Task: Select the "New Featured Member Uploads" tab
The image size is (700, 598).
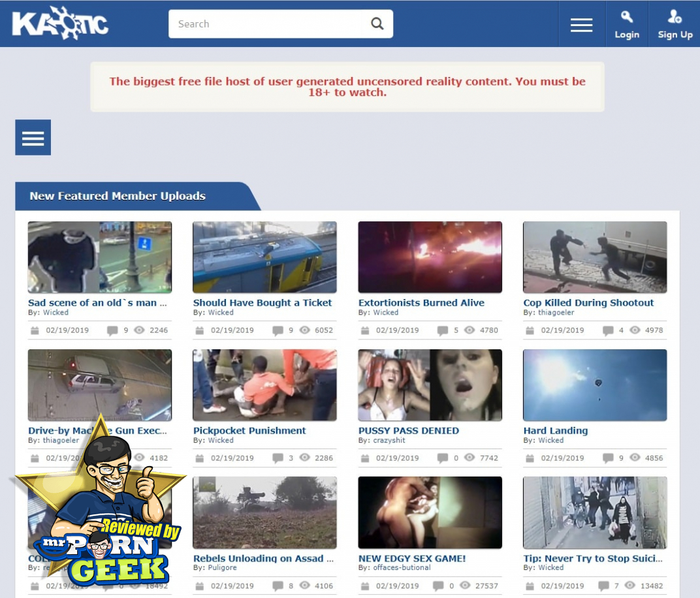Action: click(118, 196)
